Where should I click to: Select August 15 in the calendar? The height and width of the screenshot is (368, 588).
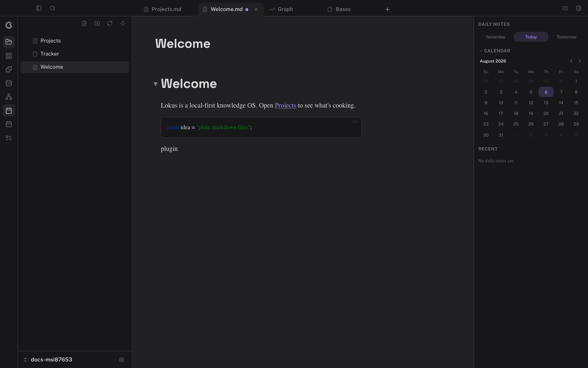576,103
